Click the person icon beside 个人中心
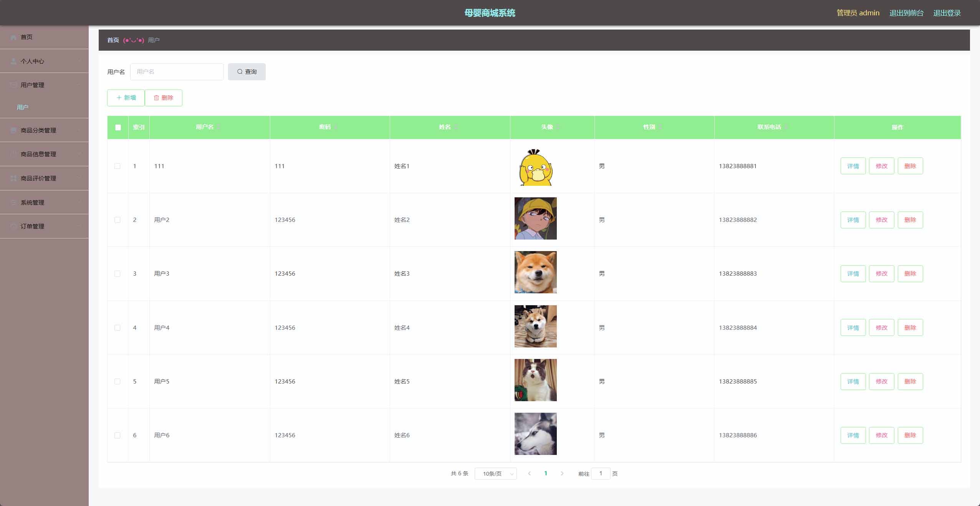 coord(13,61)
